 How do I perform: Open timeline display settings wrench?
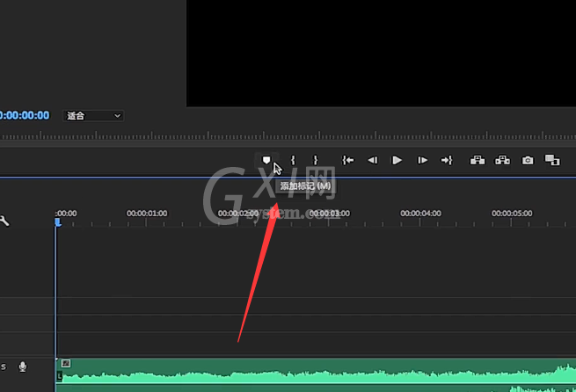click(4, 221)
